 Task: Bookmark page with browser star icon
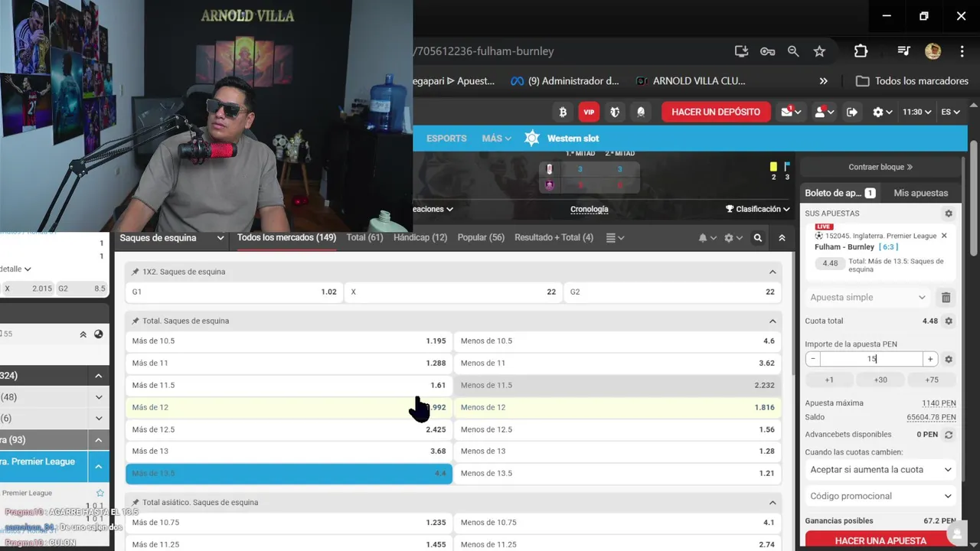819,51
